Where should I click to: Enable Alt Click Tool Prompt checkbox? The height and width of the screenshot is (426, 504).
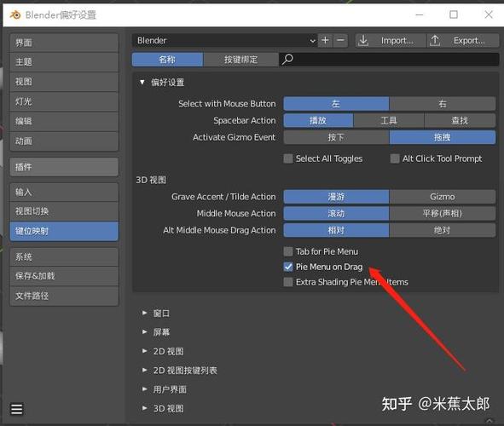(x=394, y=158)
